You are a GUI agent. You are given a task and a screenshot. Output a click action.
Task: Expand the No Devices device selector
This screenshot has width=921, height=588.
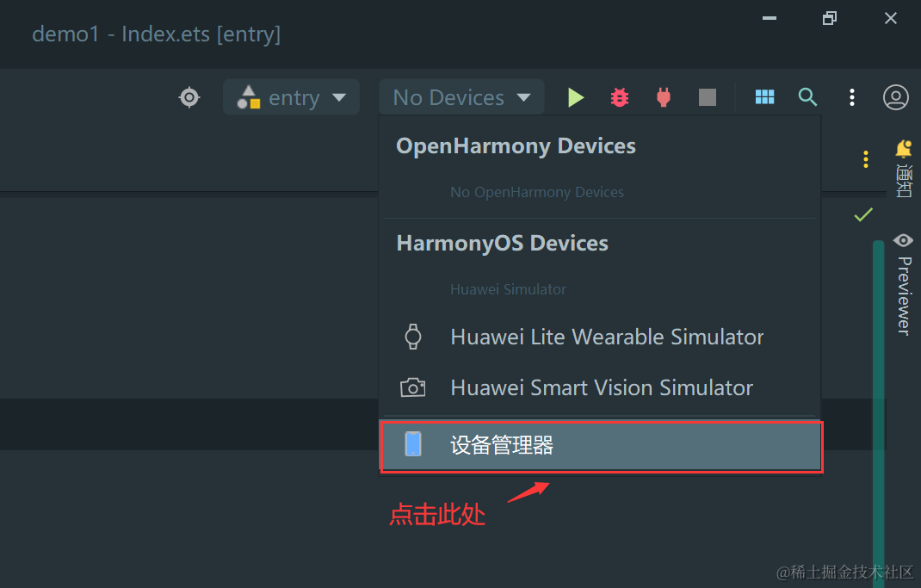[460, 97]
